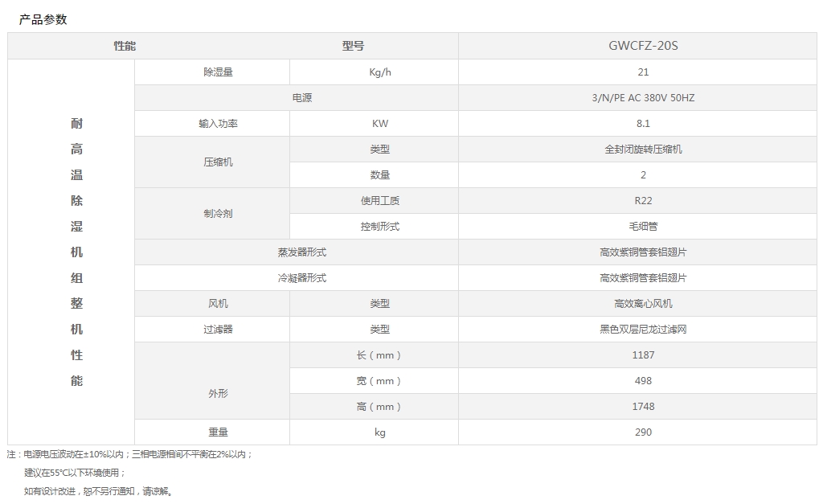Click the 压缩机 category cell
This screenshot has width=823, height=504.
[x=218, y=162]
